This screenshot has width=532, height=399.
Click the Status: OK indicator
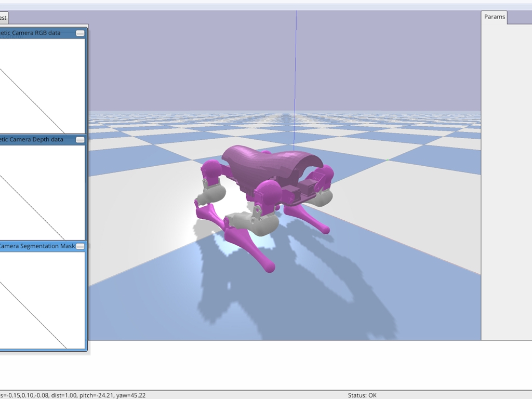[362, 395]
